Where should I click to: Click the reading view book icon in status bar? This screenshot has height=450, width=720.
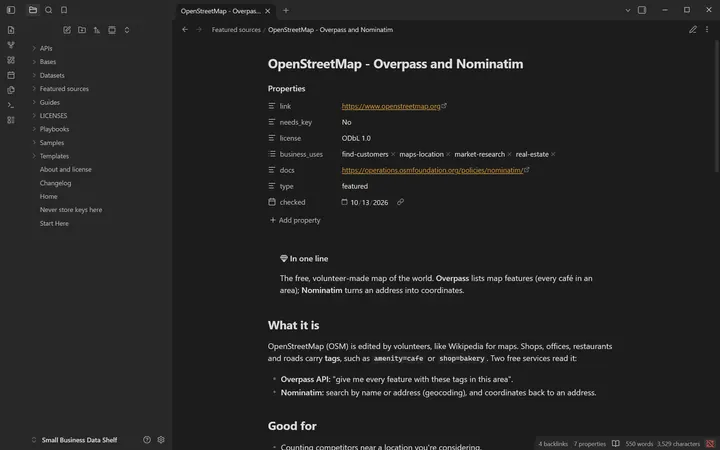(615, 444)
